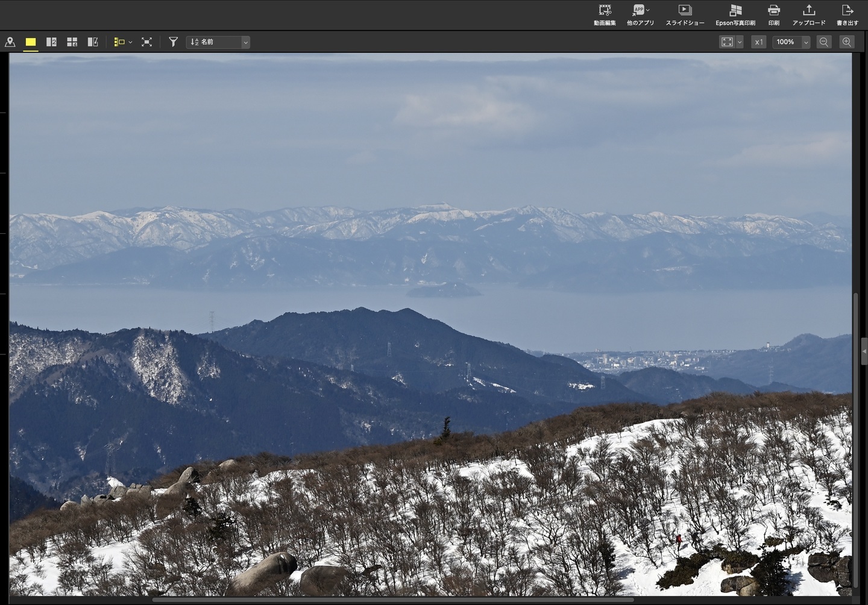The height and width of the screenshot is (605, 868).
Task: Click the アップロード upload icon
Action: (808, 15)
